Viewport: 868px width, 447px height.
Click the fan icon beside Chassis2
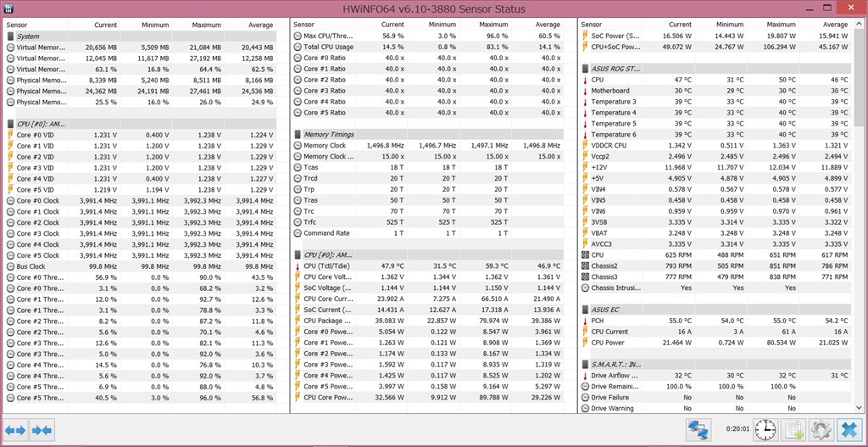click(x=586, y=265)
